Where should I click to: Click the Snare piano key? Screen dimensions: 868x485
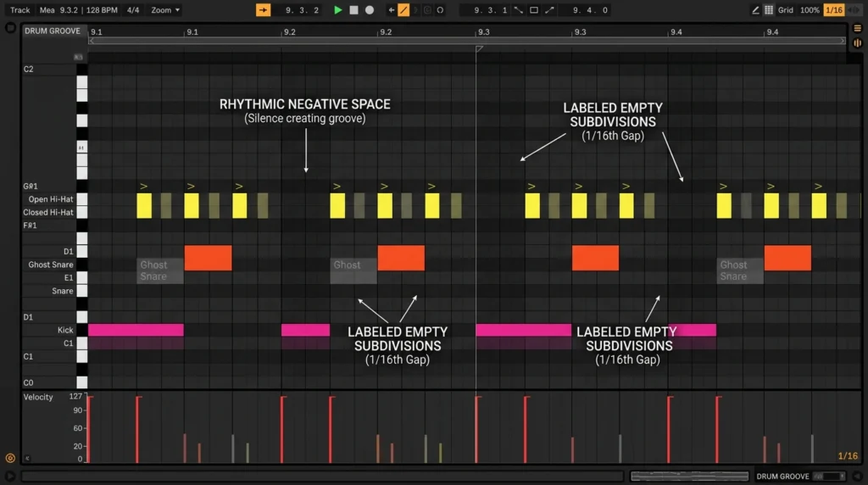(x=82, y=291)
